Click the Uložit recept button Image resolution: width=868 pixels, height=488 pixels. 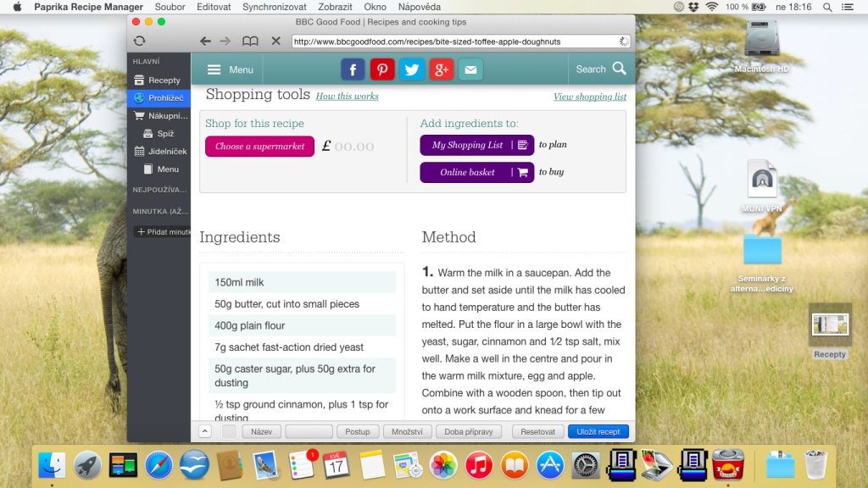point(598,431)
